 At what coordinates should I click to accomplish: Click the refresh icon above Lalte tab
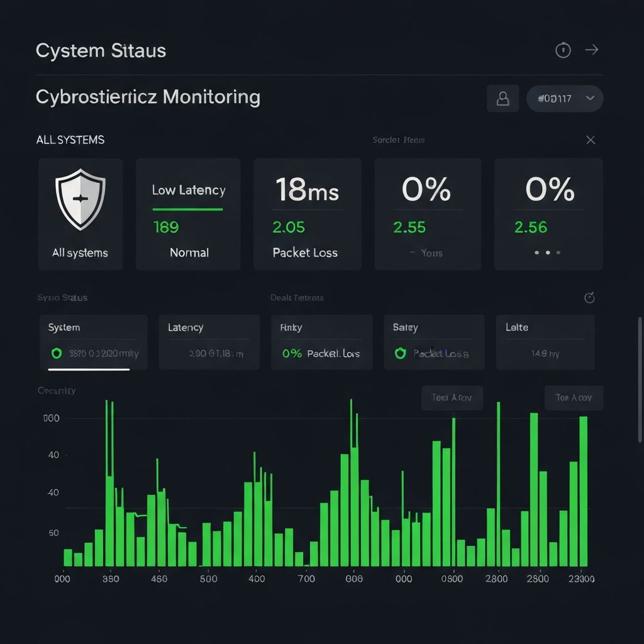(589, 298)
